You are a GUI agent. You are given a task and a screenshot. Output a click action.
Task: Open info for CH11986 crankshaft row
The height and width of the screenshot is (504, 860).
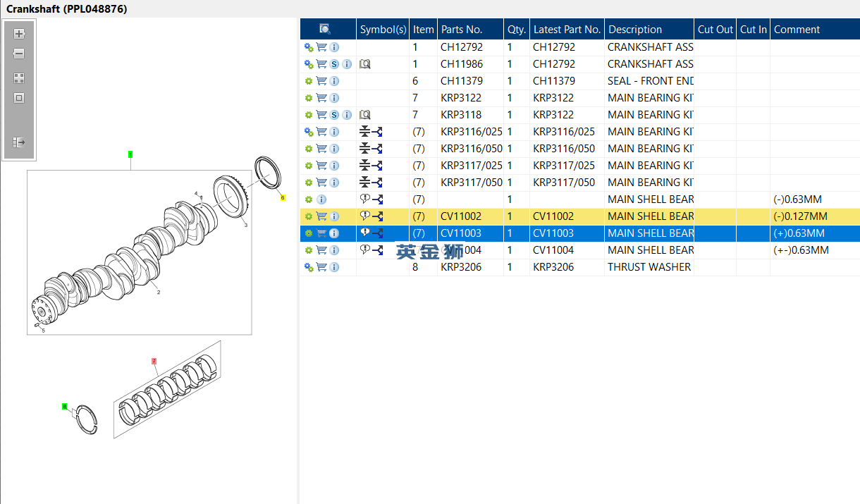point(347,64)
